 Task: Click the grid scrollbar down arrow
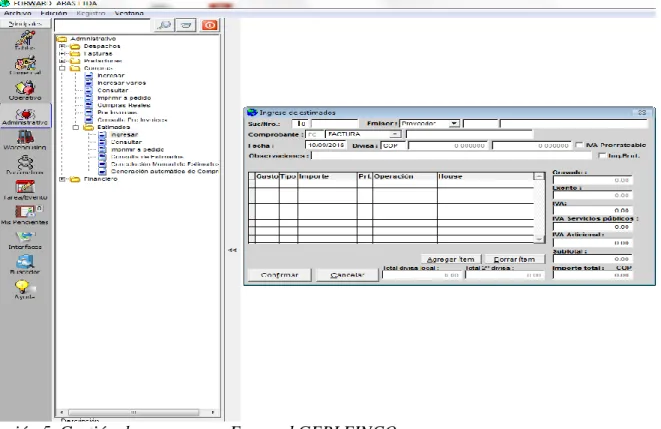click(x=539, y=239)
